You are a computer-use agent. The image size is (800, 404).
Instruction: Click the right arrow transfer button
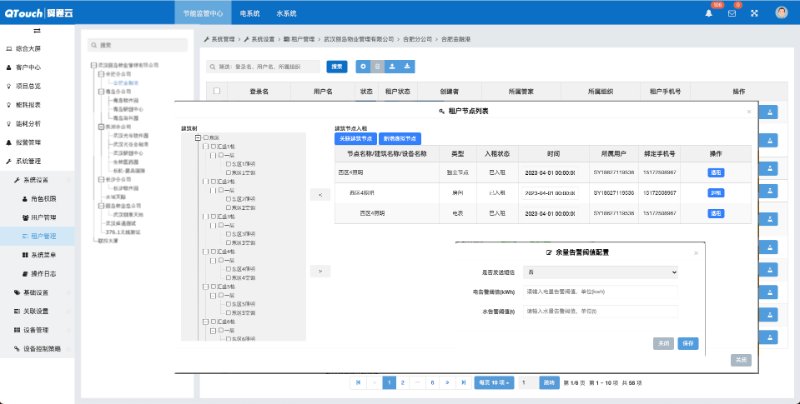(319, 271)
